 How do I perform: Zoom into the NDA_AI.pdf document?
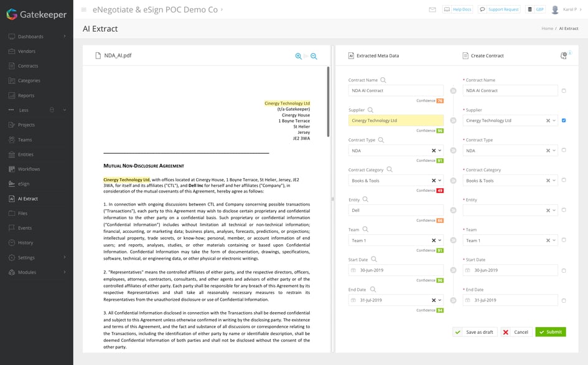[298, 55]
